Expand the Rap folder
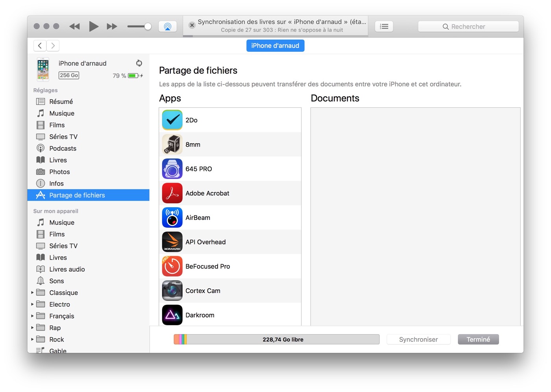Screen dimensions: 551x392 pos(32,328)
